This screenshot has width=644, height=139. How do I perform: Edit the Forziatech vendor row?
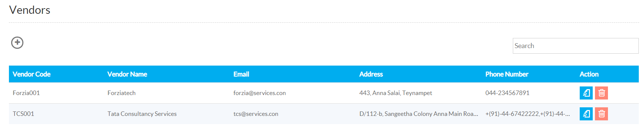point(586,93)
